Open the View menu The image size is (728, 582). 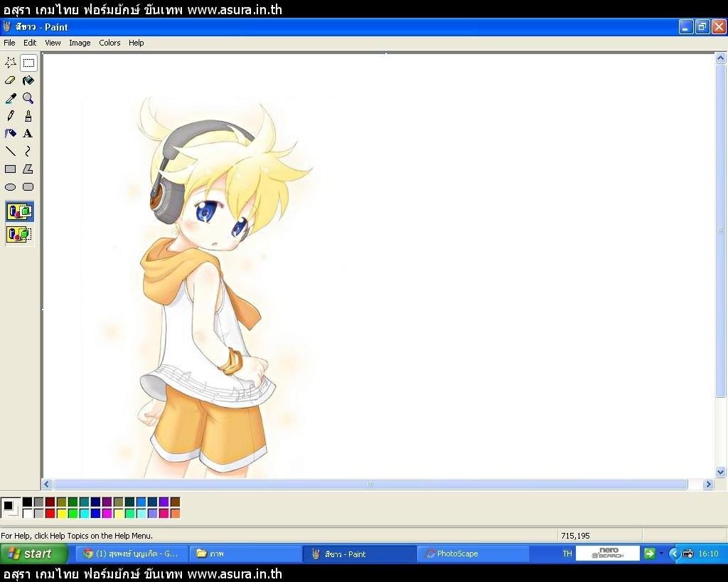[x=53, y=43]
